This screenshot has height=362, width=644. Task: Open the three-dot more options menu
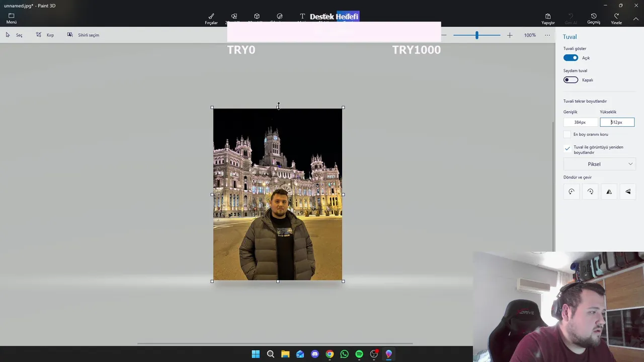pyautogui.click(x=547, y=35)
